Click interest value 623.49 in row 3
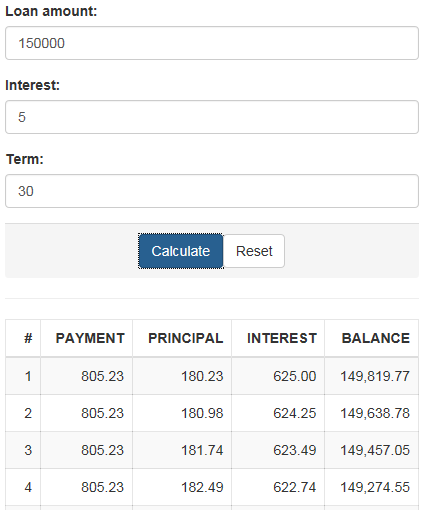 click(x=295, y=450)
